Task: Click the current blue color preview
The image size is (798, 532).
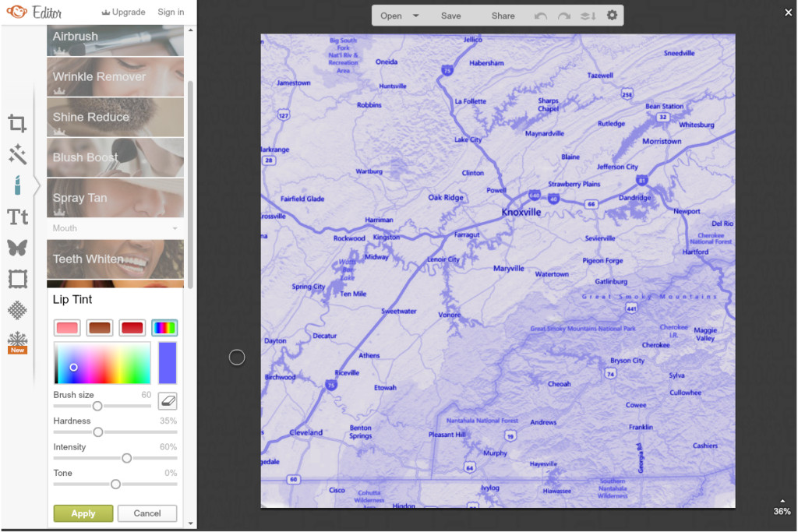Action: pos(168,363)
